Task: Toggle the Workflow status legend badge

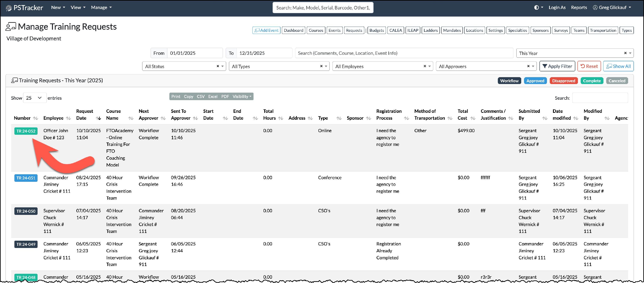Action: tap(509, 81)
